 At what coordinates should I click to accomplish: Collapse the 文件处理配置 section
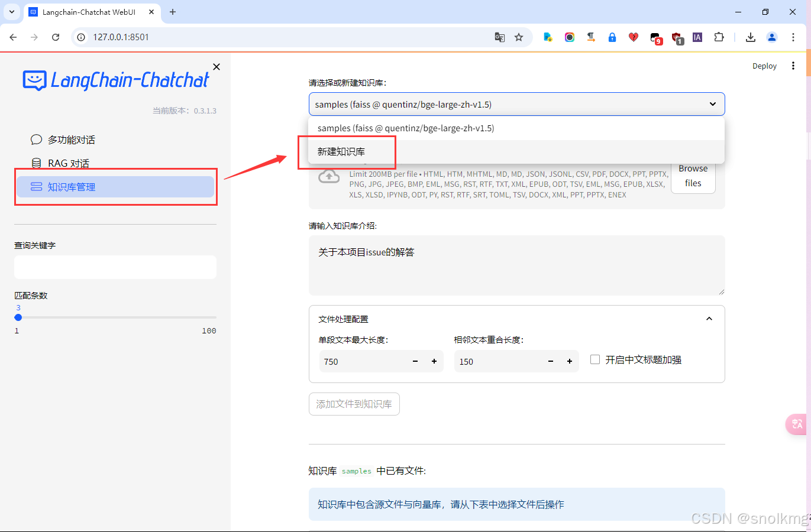(x=709, y=318)
